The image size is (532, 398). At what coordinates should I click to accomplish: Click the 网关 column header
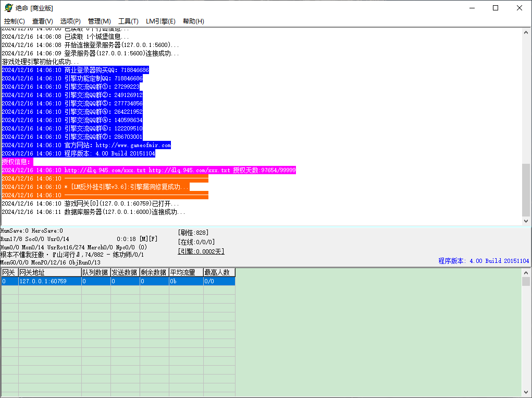(x=10, y=272)
